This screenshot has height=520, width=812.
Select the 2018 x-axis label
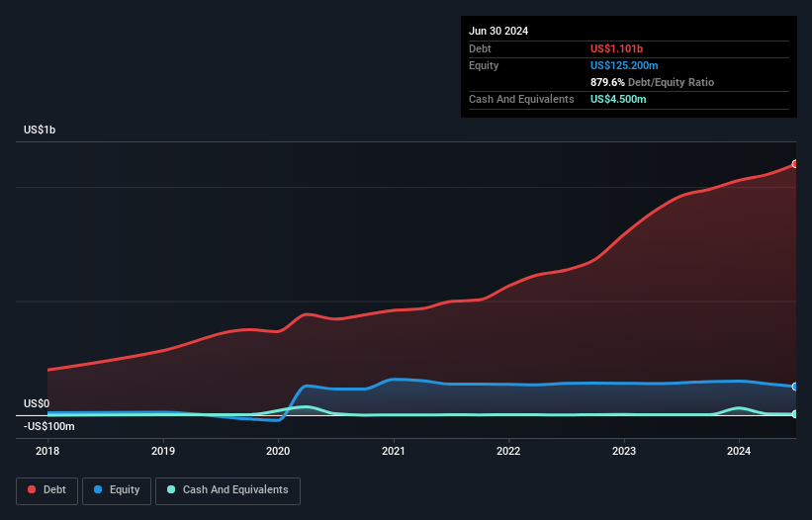[47, 451]
